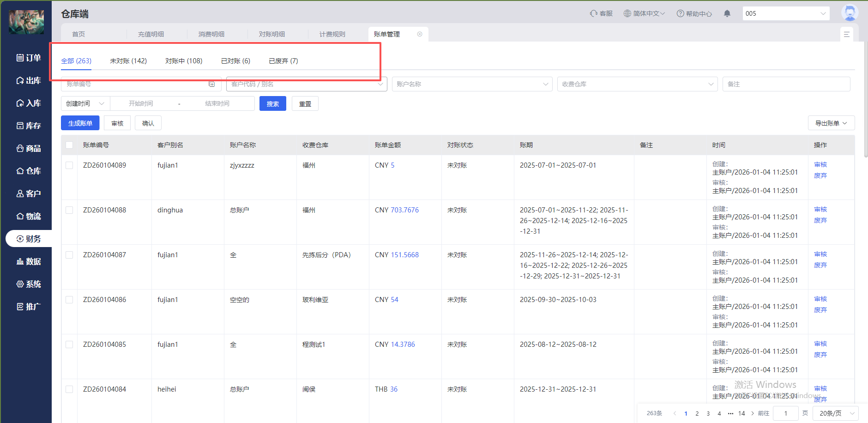Expand the 收费仓库 dropdown filter
This screenshot has width=868, height=423.
click(637, 84)
